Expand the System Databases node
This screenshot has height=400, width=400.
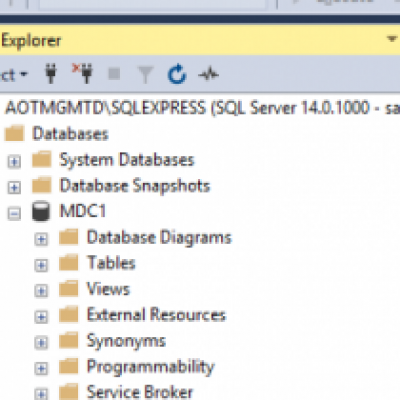[x=14, y=162]
